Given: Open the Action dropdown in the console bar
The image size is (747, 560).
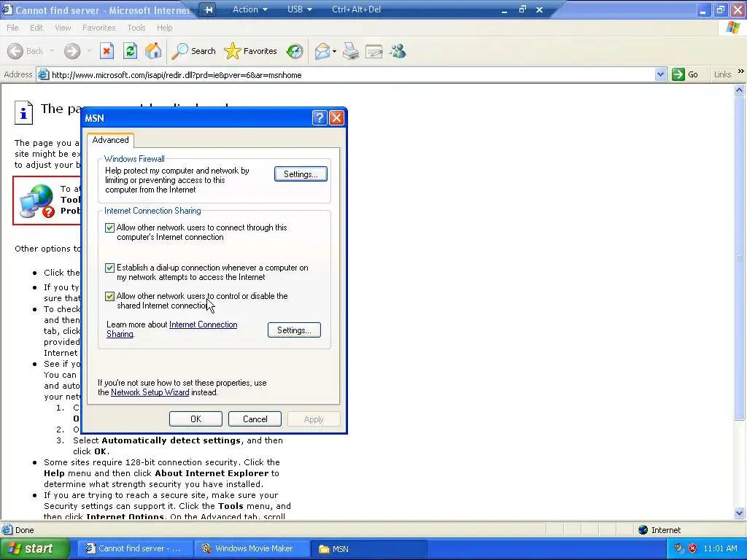Looking at the screenshot, I should (x=249, y=9).
